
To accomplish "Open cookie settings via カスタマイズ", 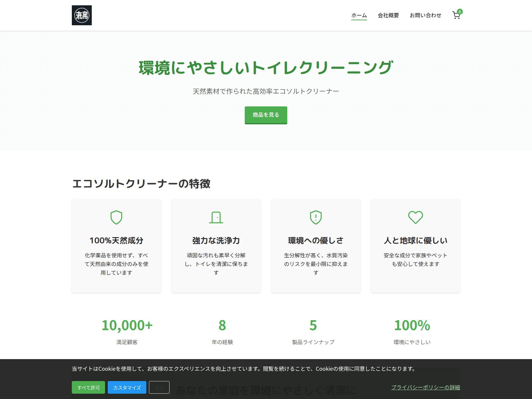I will click(x=127, y=387).
